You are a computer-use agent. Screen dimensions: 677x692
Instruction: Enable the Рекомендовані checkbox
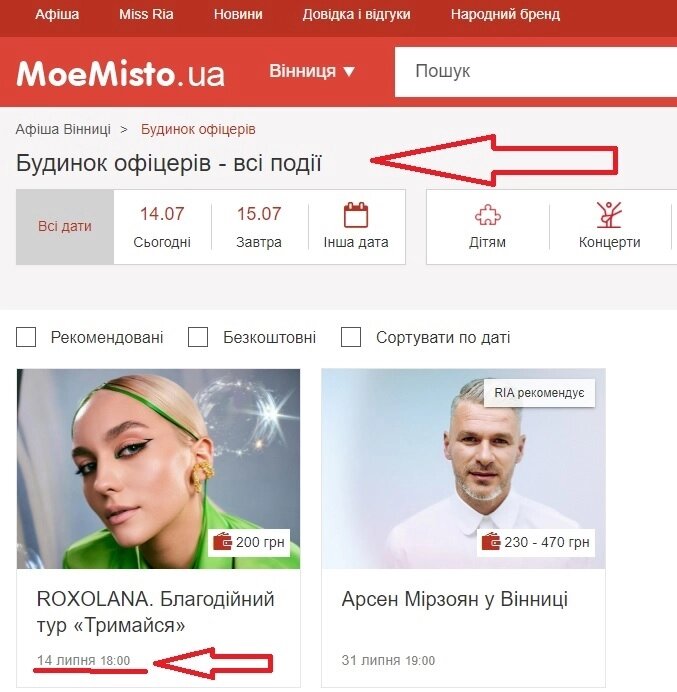pyautogui.click(x=26, y=337)
